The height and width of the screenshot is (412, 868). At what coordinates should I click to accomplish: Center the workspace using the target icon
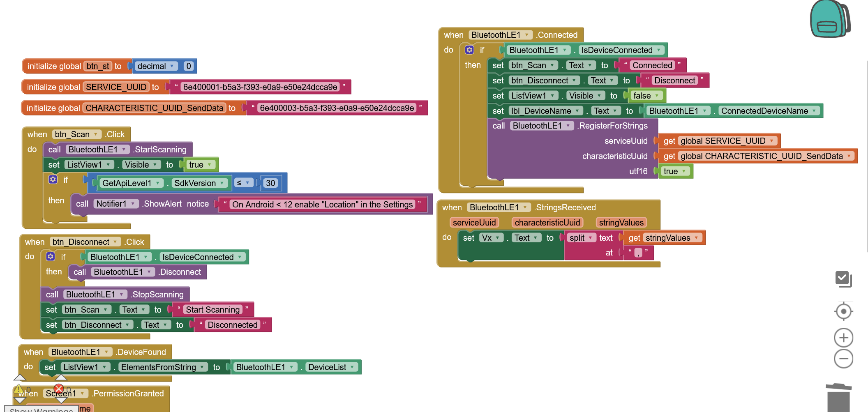coord(843,311)
